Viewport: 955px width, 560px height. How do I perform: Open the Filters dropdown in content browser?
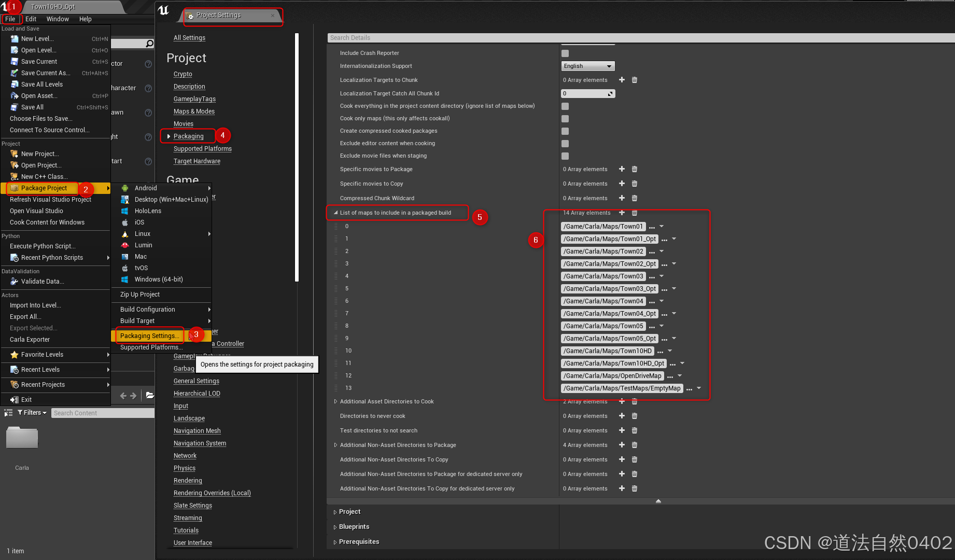[x=32, y=413]
